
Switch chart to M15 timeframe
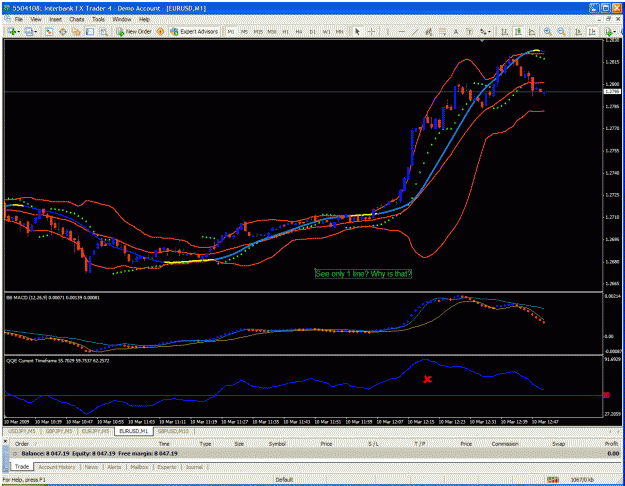coord(258,32)
